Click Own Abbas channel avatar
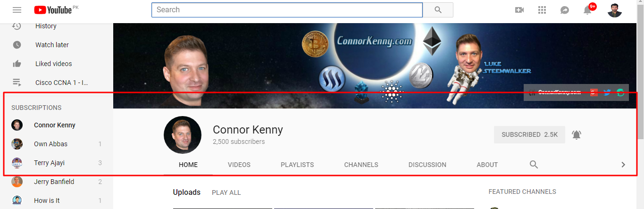 17,144
